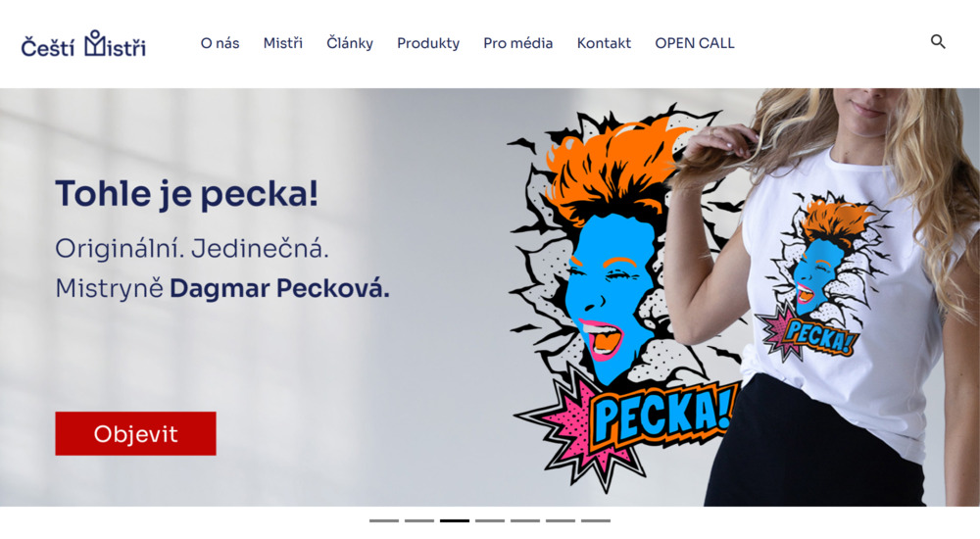This screenshot has width=980, height=539.
Task: Switch to the last carousel slide indicator
Action: point(596,520)
